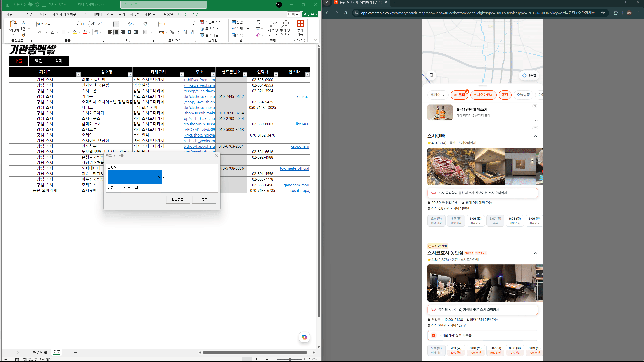The image size is (644, 362).
Task: Open the Copilot floating icon in Excel
Action: tap(304, 337)
